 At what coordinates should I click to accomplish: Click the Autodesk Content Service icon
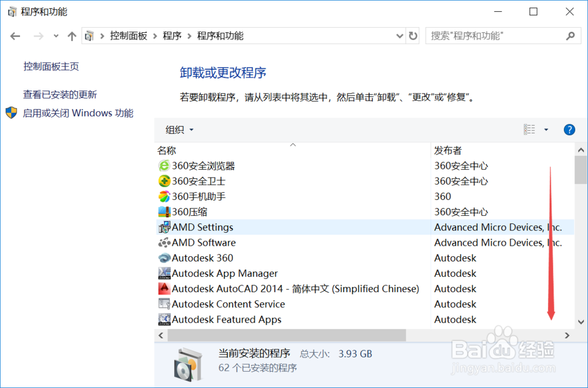164,304
